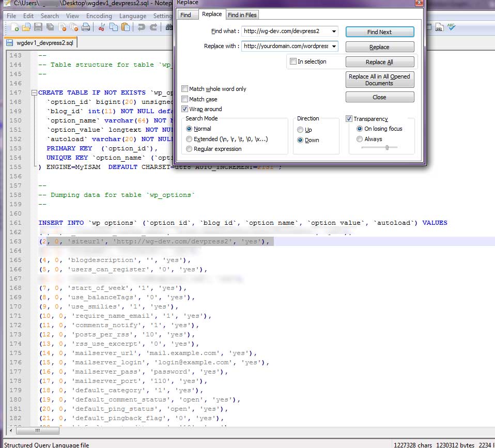
Task: Disable the Wrap around checkbox
Action: click(184, 109)
